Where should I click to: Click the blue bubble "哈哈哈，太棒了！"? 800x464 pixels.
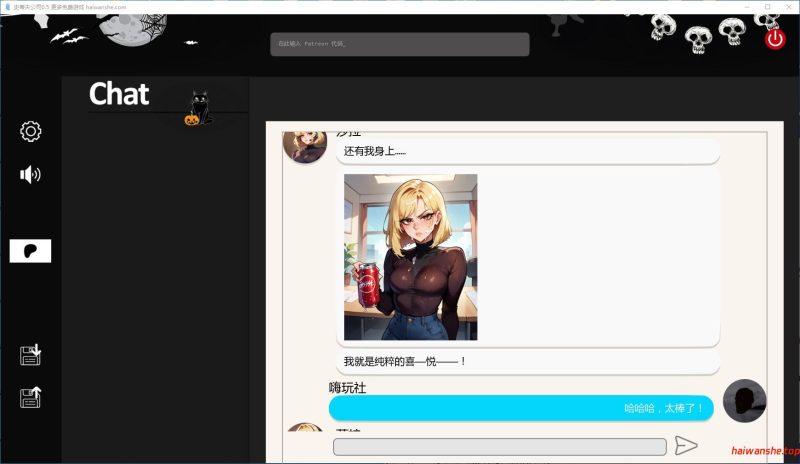521,408
